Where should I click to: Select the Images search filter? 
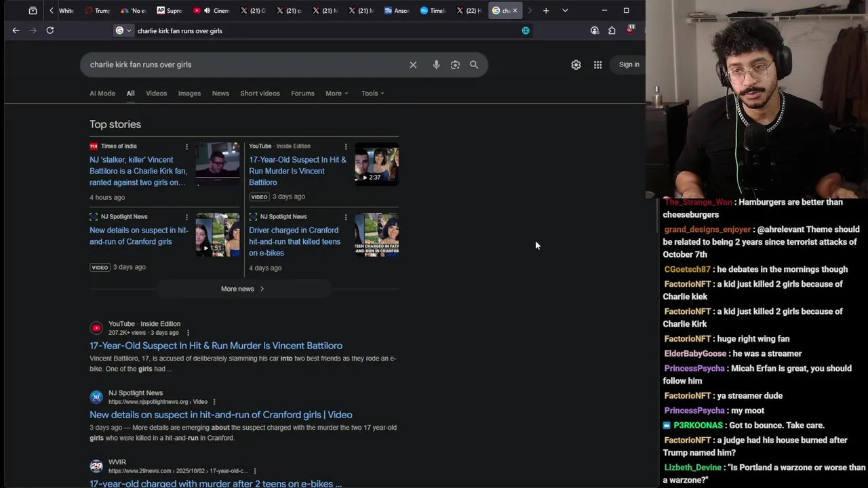(x=189, y=94)
